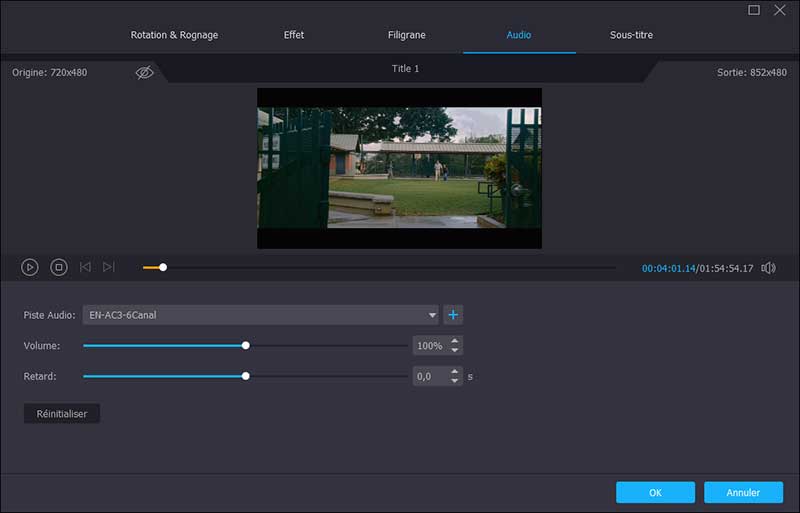Image resolution: width=800 pixels, height=513 pixels.
Task: Toggle the original preview eye icon
Action: pos(145,72)
